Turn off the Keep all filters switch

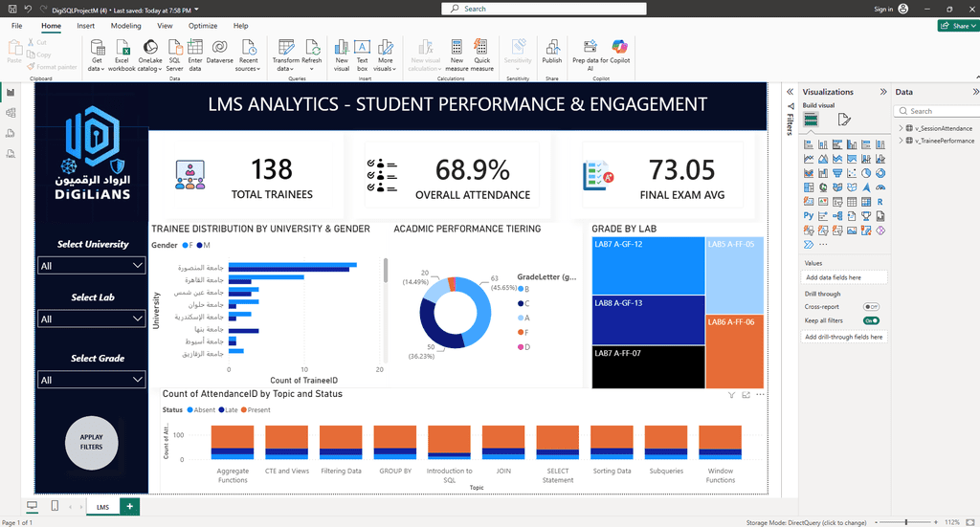871,320
